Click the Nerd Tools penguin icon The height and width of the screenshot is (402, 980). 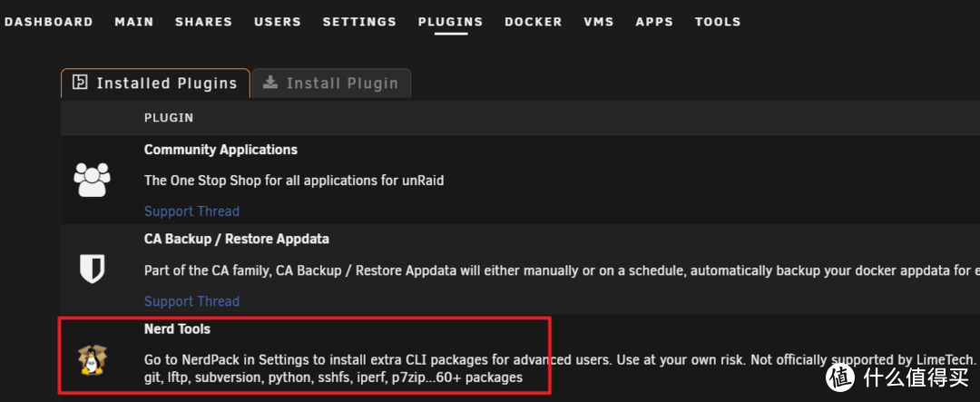pos(90,360)
